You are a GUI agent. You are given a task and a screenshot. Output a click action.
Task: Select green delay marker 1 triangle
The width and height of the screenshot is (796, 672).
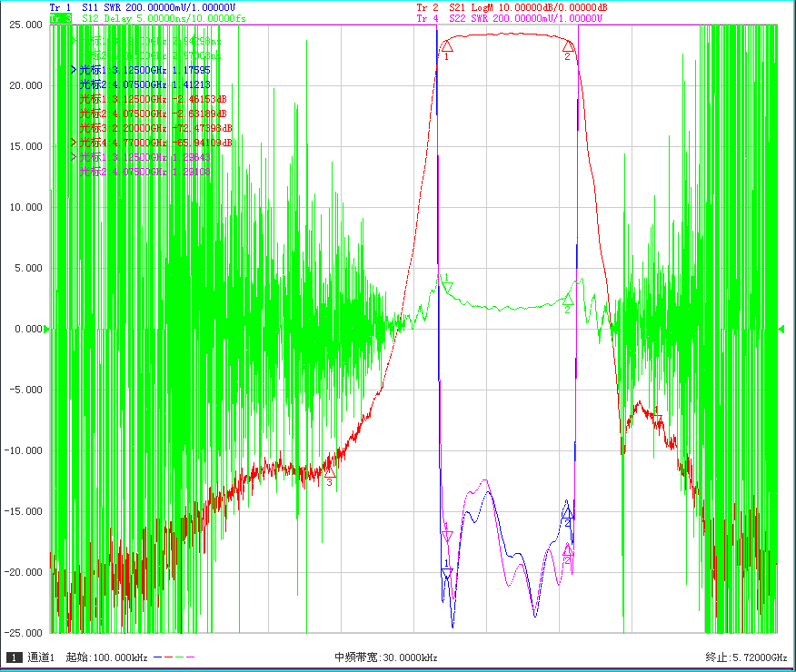pos(447,288)
